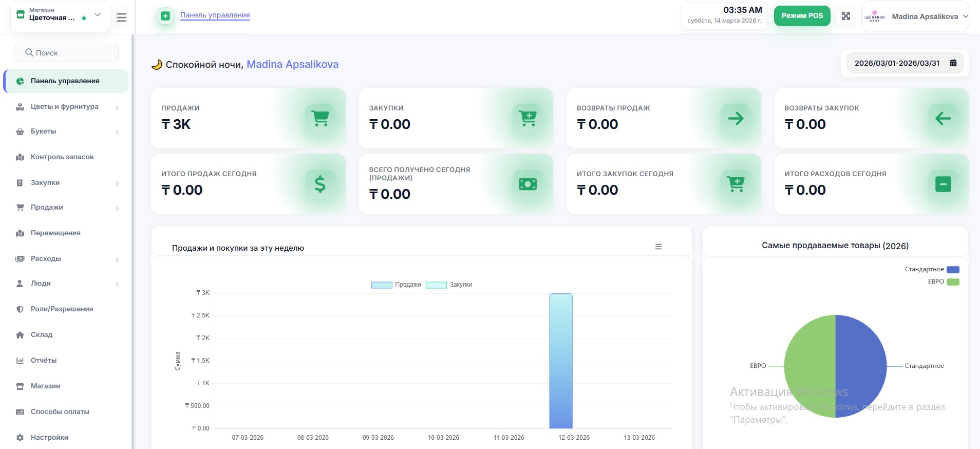Click the calendar icon in date range
This screenshot has width=980, height=449.
point(953,63)
